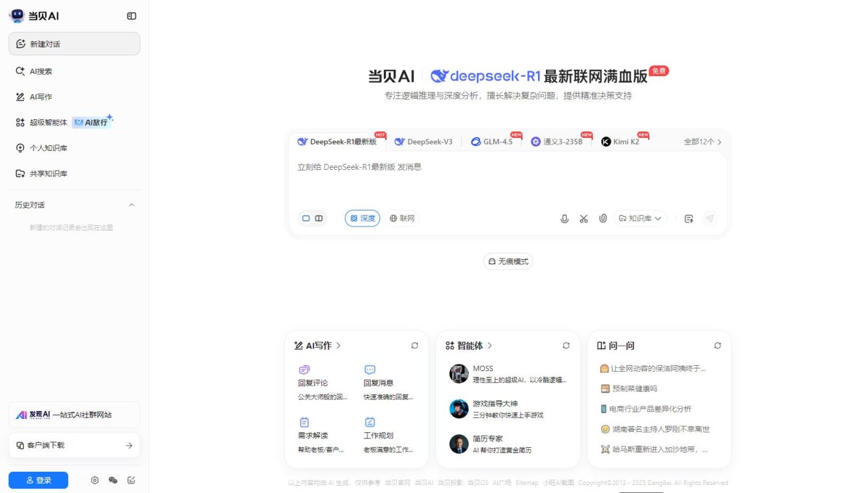Toggle 深度 deep thinking mode
Screen dimensions: 868x493
(363, 219)
